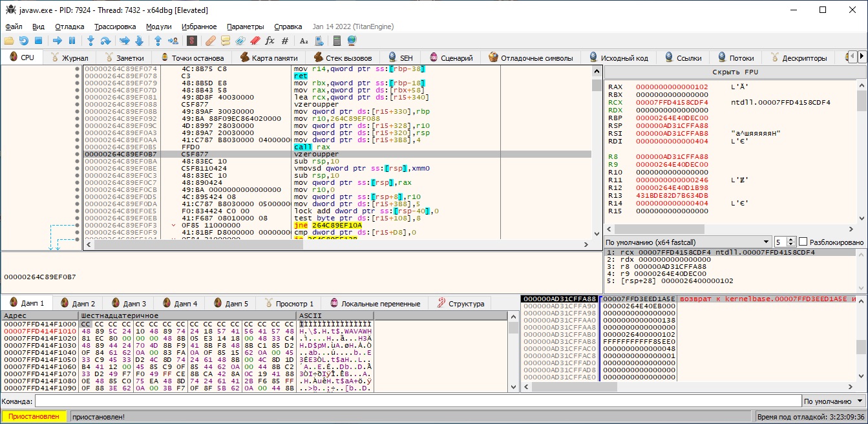Click the run arrow icon
This screenshot has width=868, height=424.
pos(57,41)
